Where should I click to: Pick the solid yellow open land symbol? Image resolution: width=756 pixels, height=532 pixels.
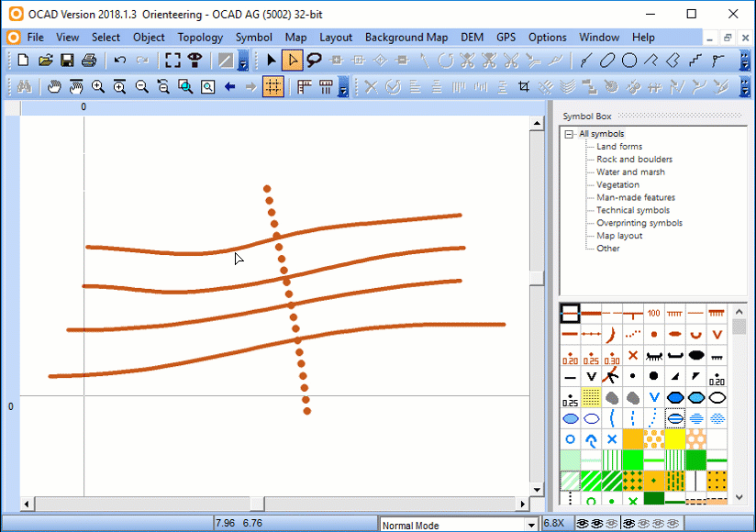click(x=675, y=439)
